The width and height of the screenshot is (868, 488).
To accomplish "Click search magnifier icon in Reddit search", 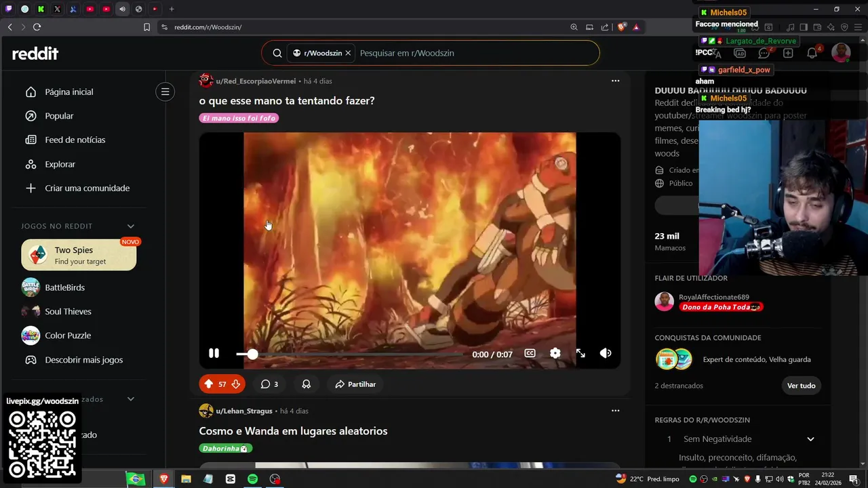I will tap(277, 53).
